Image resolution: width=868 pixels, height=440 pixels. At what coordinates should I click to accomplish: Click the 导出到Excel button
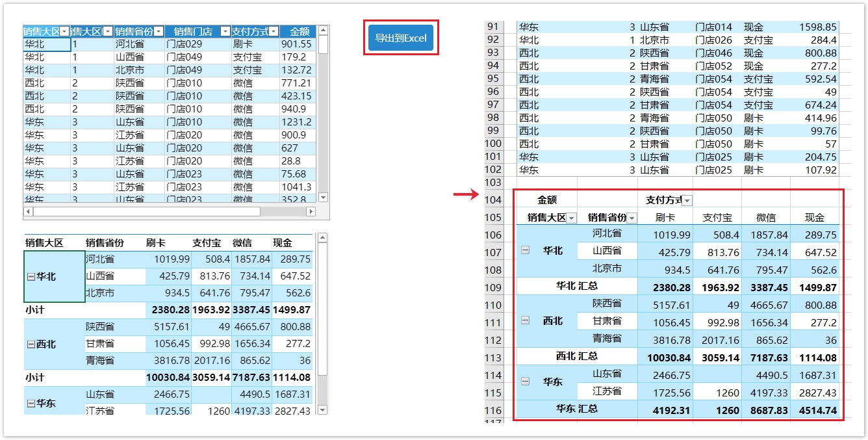point(401,38)
